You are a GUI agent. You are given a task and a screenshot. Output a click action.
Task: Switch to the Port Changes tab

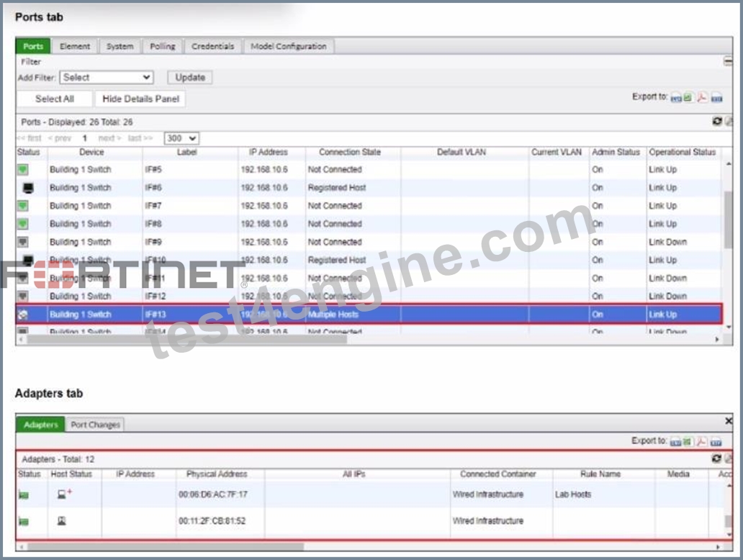click(x=95, y=425)
